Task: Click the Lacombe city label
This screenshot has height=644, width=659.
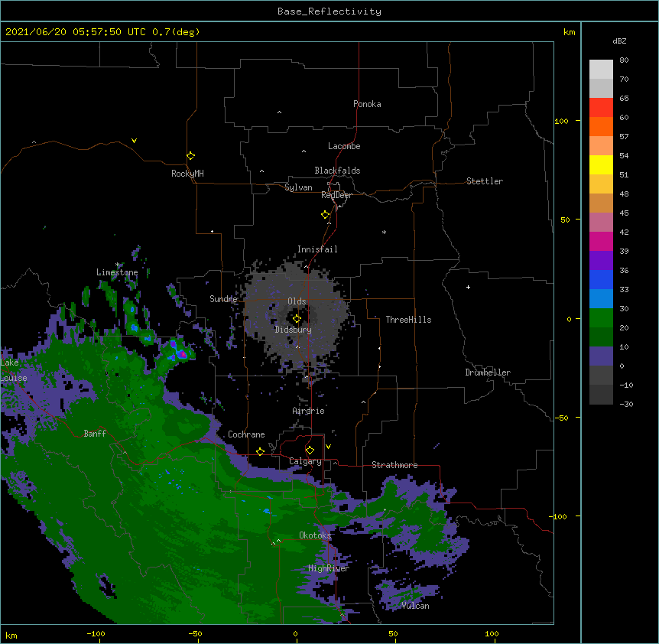Action: click(x=344, y=146)
